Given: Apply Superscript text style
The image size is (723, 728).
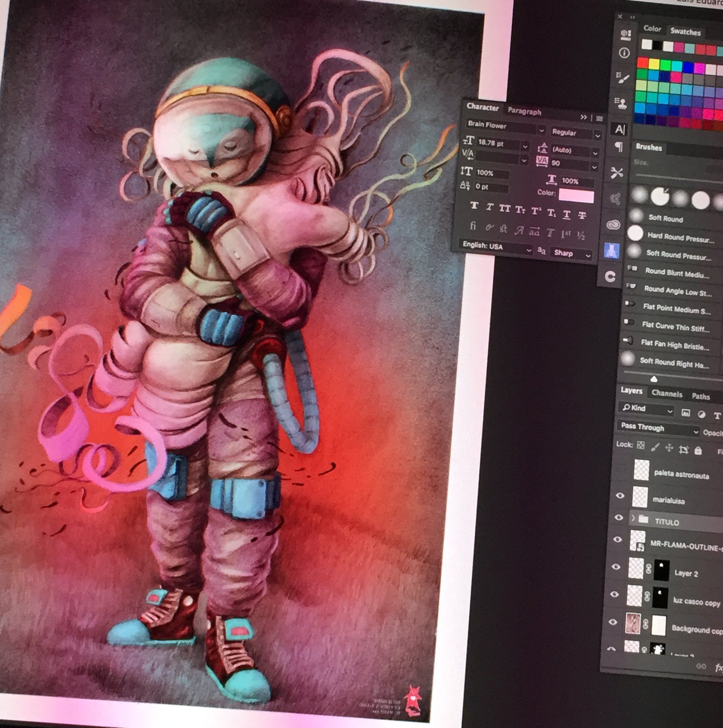Looking at the screenshot, I should [536, 211].
